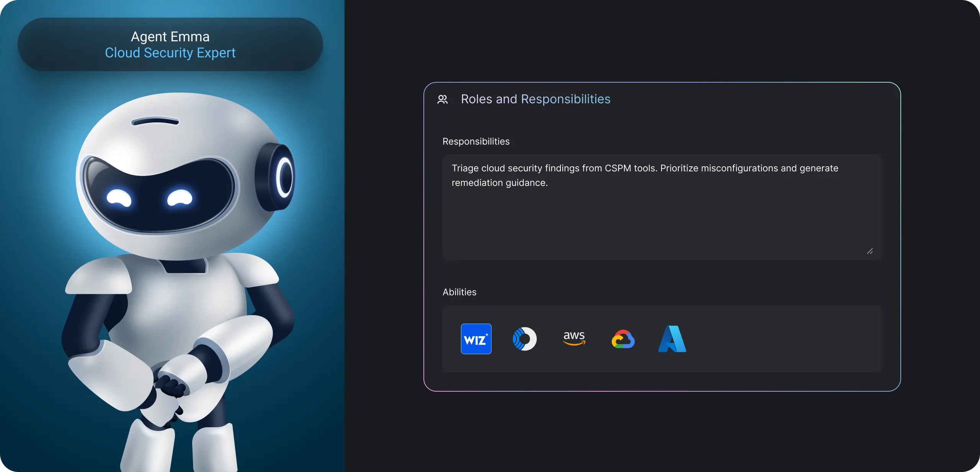
Task: Click the Agent Emma name text
Action: pyautogui.click(x=170, y=37)
